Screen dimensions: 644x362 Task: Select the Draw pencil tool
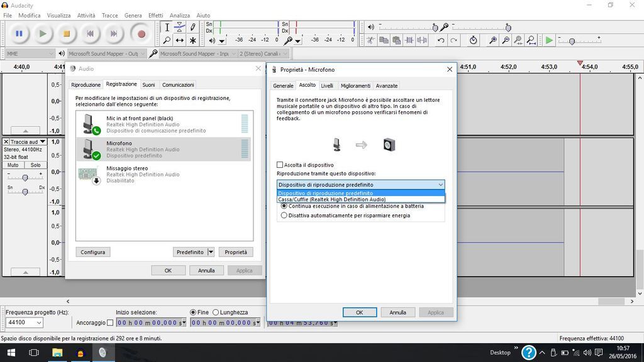(x=193, y=27)
